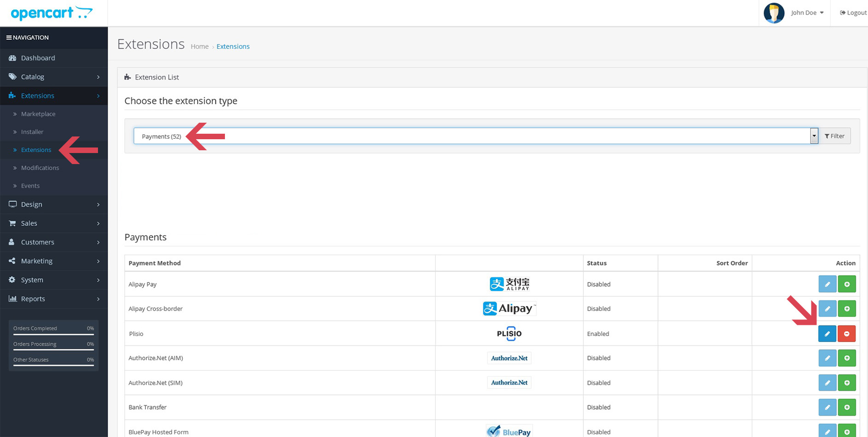The image size is (868, 437).
Task: Click the Customers user icon
Action: click(11, 242)
